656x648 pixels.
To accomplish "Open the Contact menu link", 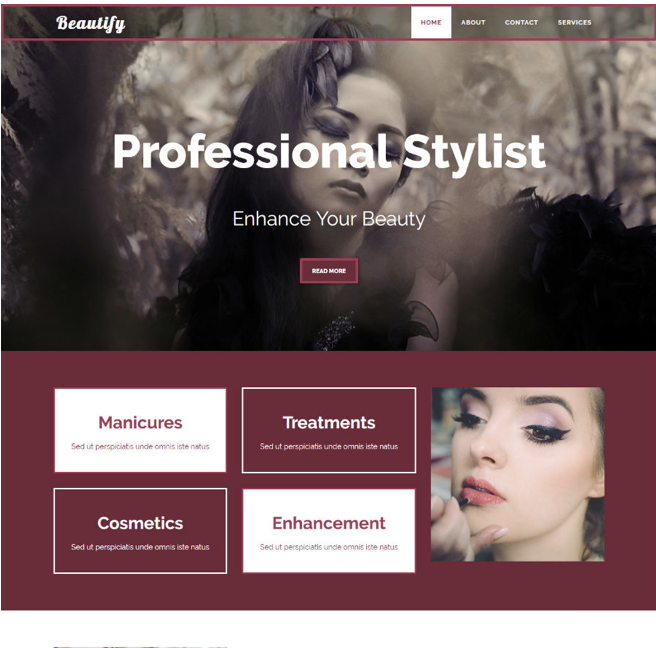I will pos(521,23).
